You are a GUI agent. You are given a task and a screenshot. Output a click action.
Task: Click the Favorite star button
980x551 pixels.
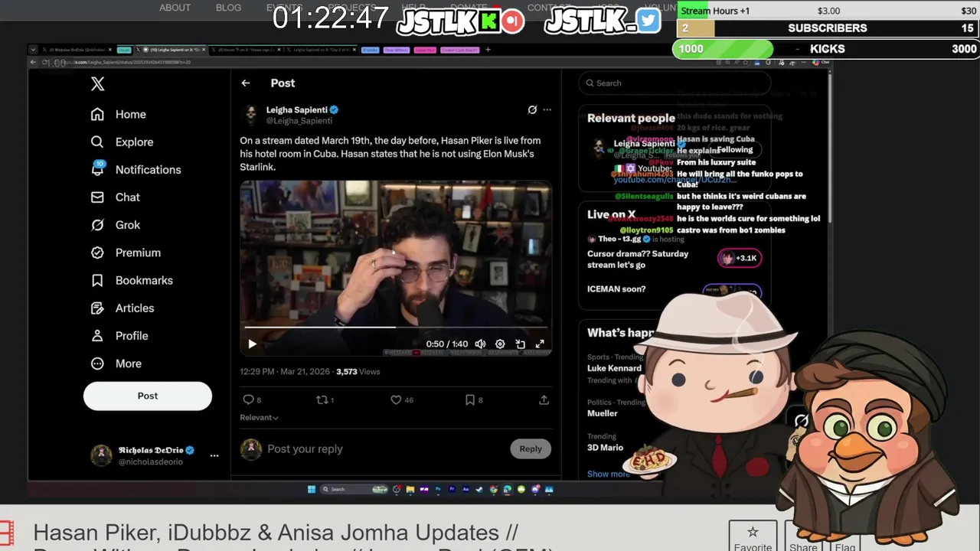pos(753,537)
